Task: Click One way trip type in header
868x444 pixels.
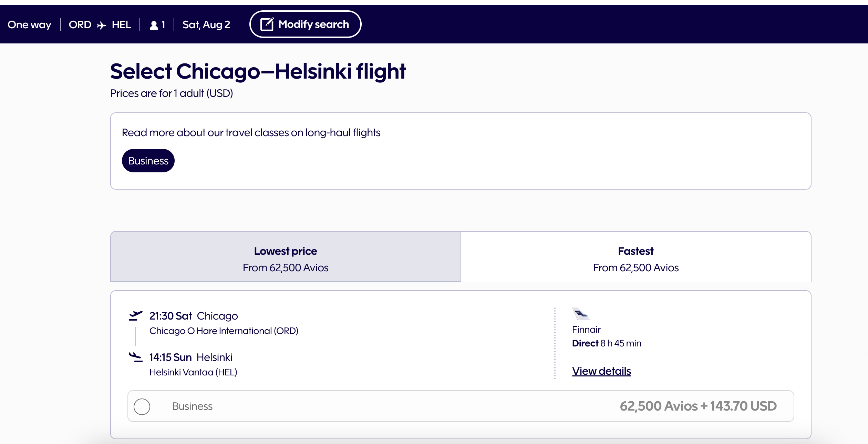Action: [29, 24]
